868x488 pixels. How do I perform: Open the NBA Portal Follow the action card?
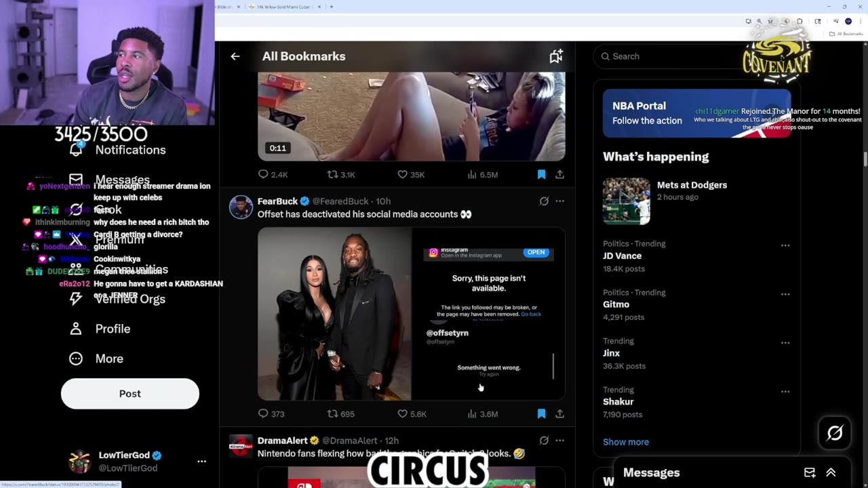pos(697,113)
